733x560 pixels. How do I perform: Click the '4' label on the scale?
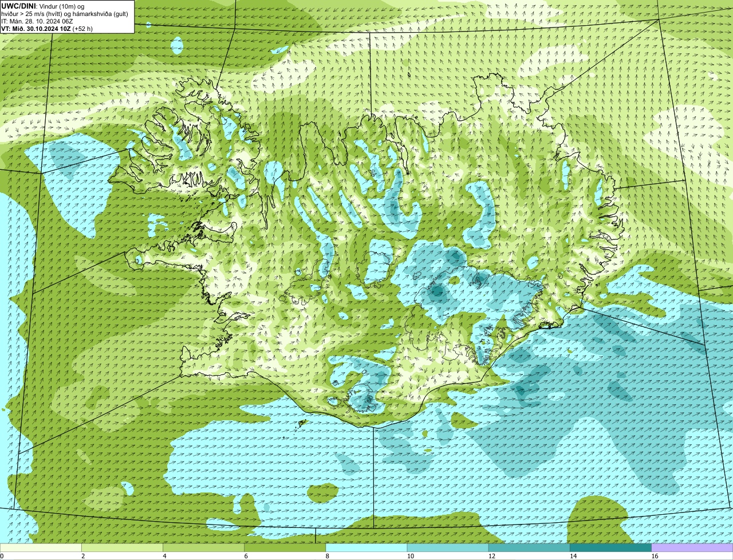pyautogui.click(x=164, y=556)
